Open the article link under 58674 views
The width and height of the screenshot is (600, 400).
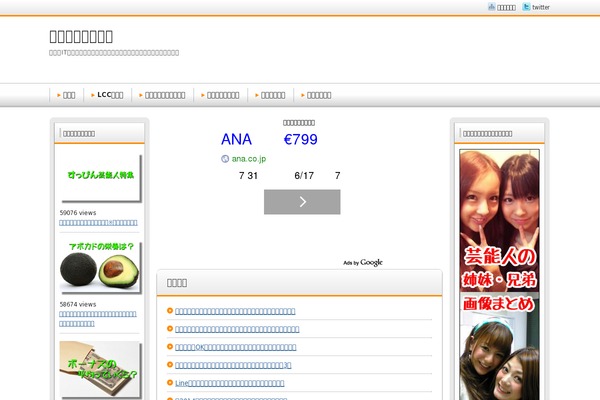click(98, 319)
